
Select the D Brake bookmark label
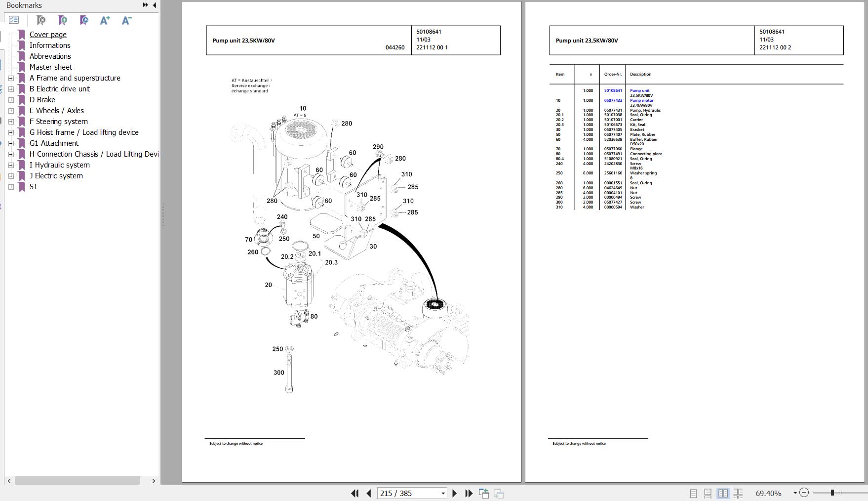42,100
